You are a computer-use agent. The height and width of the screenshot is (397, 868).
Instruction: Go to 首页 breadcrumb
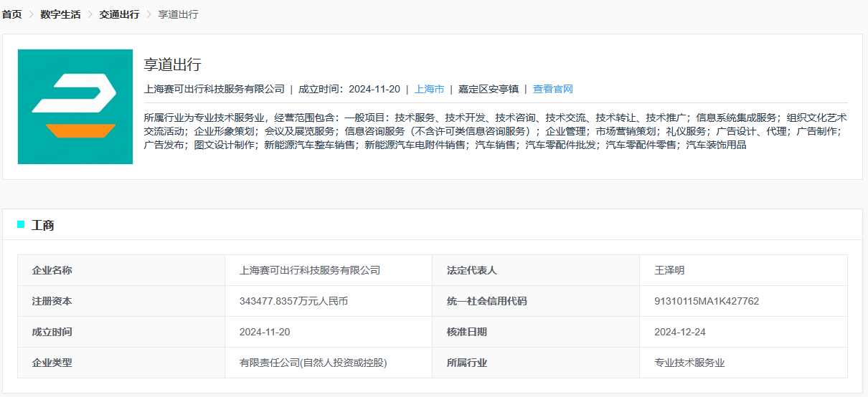click(x=11, y=14)
